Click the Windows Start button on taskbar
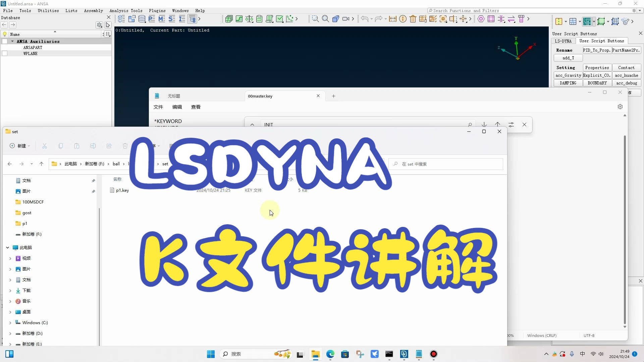The height and width of the screenshot is (362, 644). pyautogui.click(x=211, y=354)
